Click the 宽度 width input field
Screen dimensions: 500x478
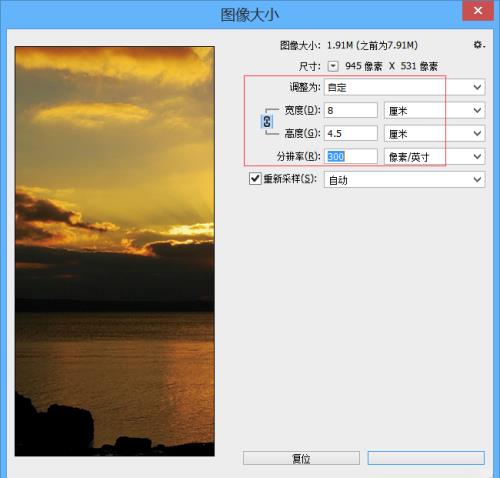click(351, 110)
